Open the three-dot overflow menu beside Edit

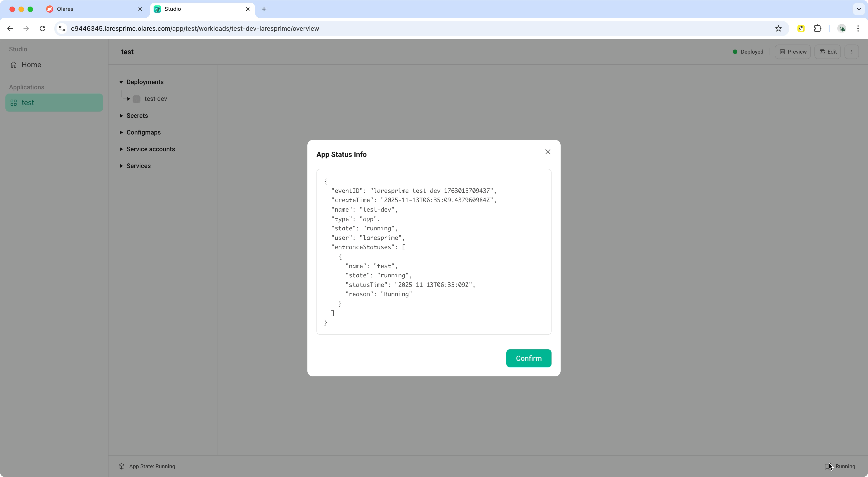(852, 52)
